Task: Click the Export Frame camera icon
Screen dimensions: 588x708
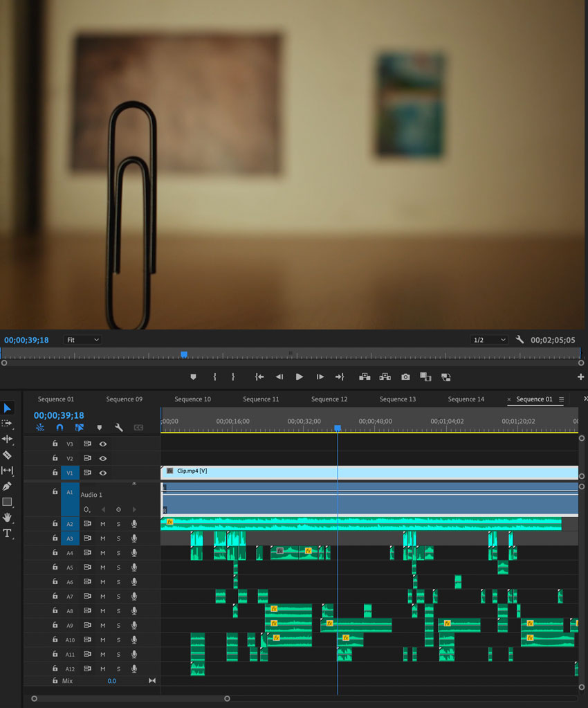Action: (x=405, y=377)
